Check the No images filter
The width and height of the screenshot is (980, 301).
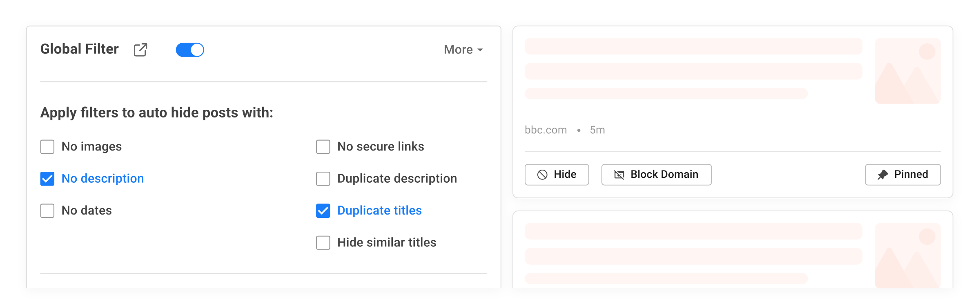(47, 146)
